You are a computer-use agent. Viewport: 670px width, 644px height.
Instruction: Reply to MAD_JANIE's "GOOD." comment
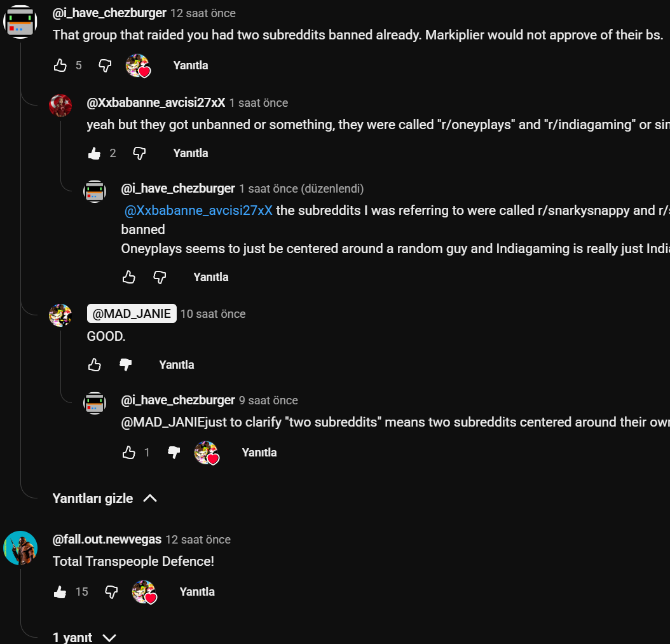tap(176, 365)
